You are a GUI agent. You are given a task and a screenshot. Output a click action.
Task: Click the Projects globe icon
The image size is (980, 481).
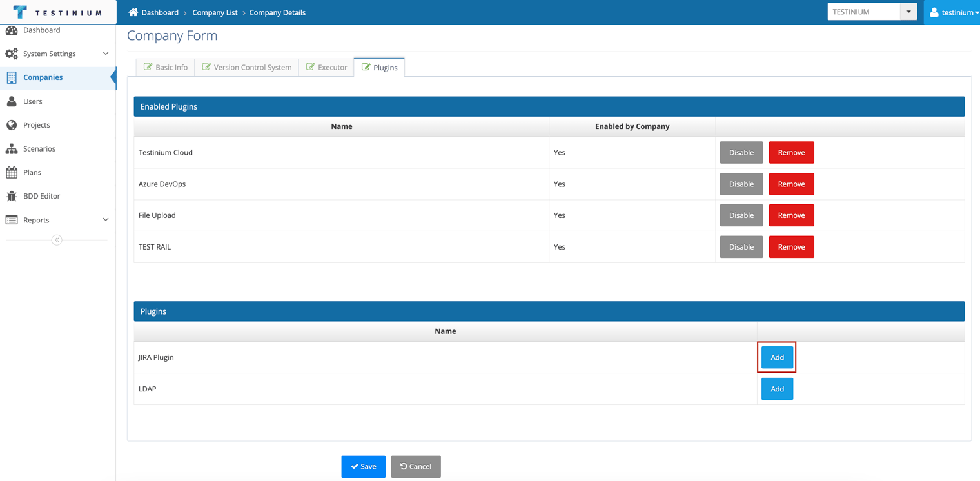(12, 125)
